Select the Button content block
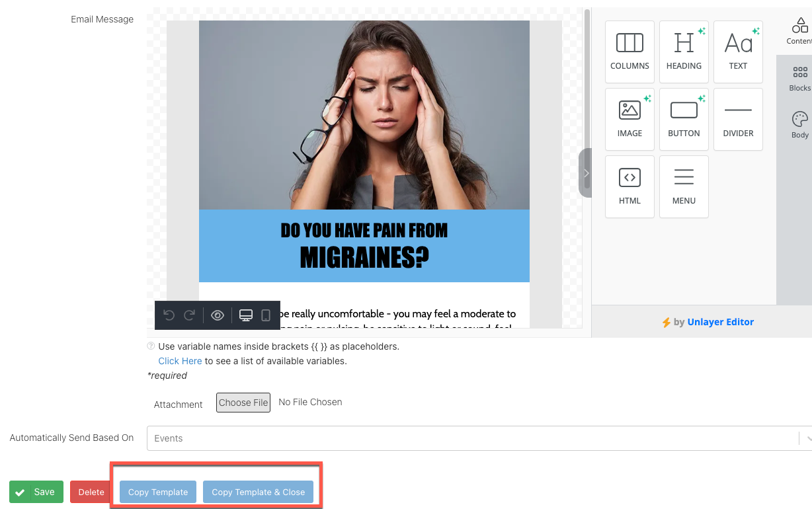Viewport: 812px width, 509px height. point(684,119)
